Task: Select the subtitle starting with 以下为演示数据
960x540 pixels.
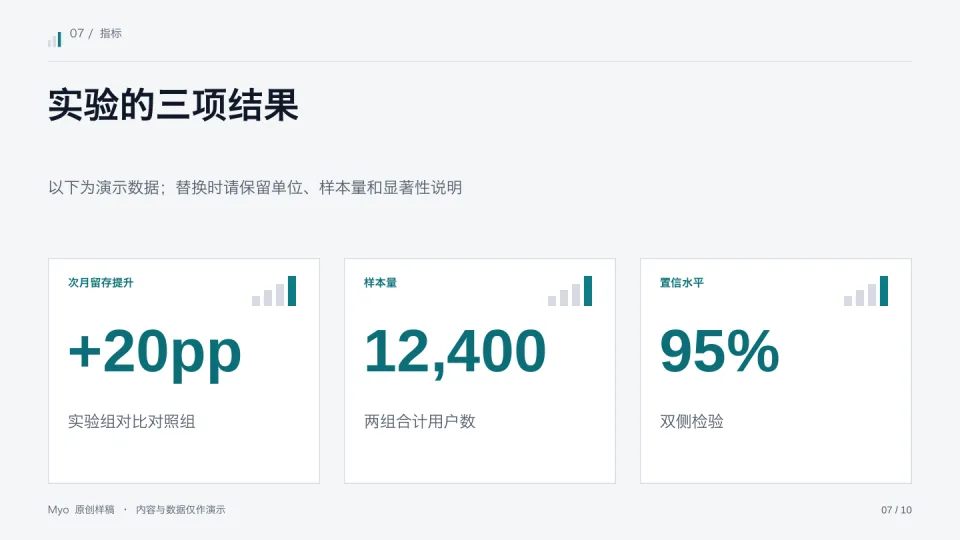Action: coord(255,187)
